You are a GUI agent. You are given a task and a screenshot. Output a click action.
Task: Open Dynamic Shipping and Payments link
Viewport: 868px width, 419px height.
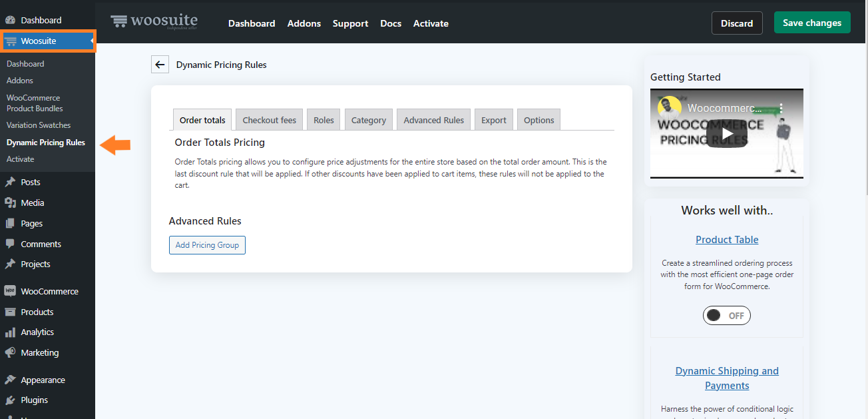(727, 378)
